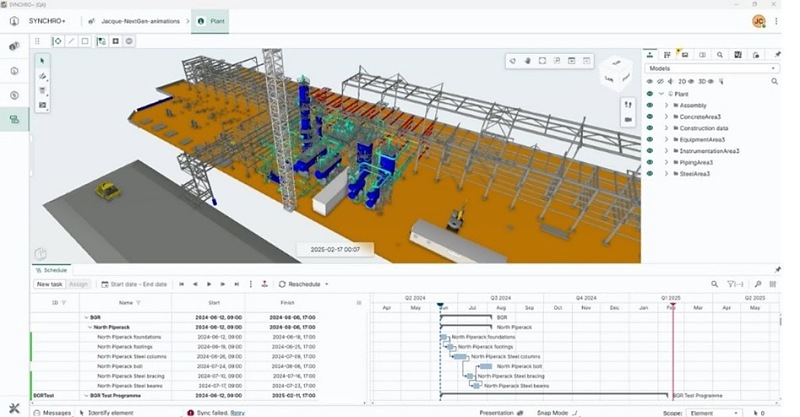The height and width of the screenshot is (417, 800).
Task: Click the camera icon in the viewport
Action: pyautogui.click(x=628, y=120)
